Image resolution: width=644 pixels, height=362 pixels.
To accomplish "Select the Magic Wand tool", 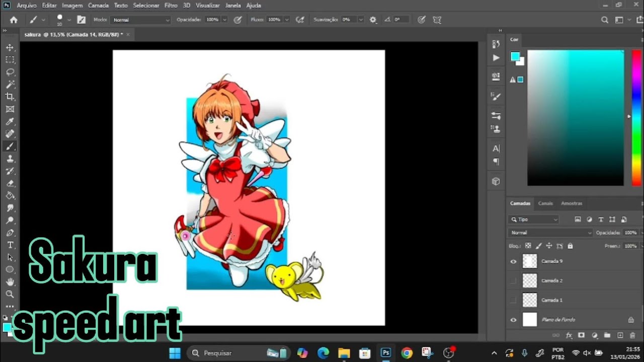I will [x=10, y=84].
